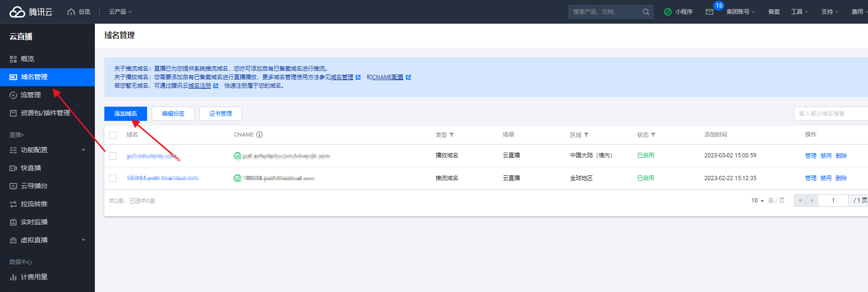Screen dimensions: 868x292
Task: Expand the 功能配置 chevron
Action: pos(83,150)
